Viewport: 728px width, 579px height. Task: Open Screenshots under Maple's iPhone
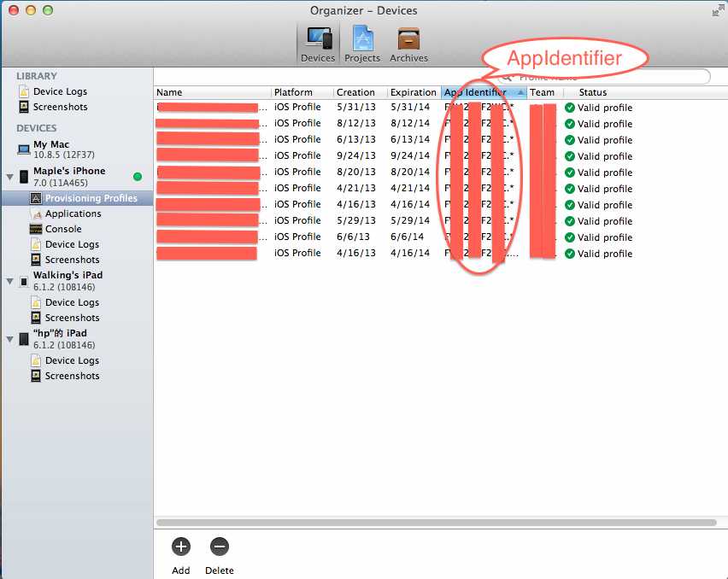72,260
